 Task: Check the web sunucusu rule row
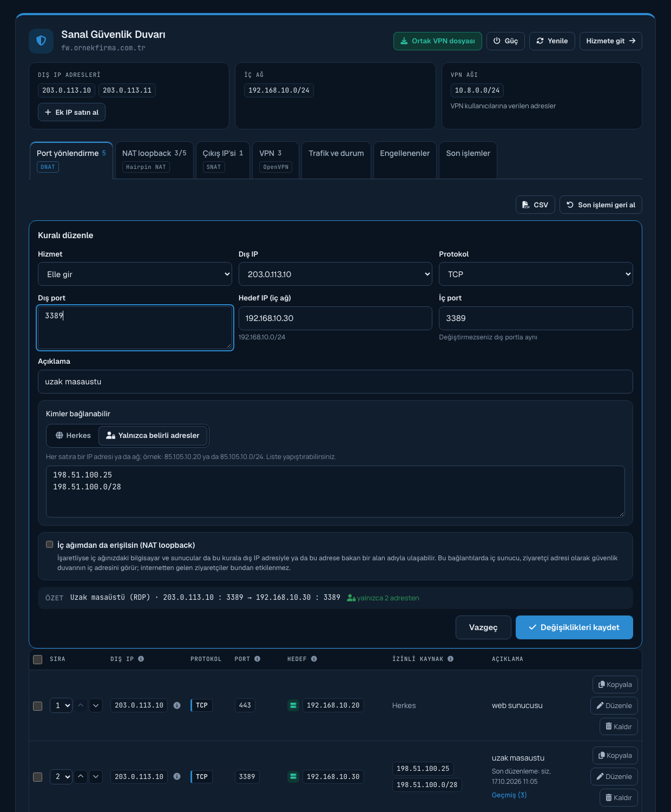(x=37, y=706)
